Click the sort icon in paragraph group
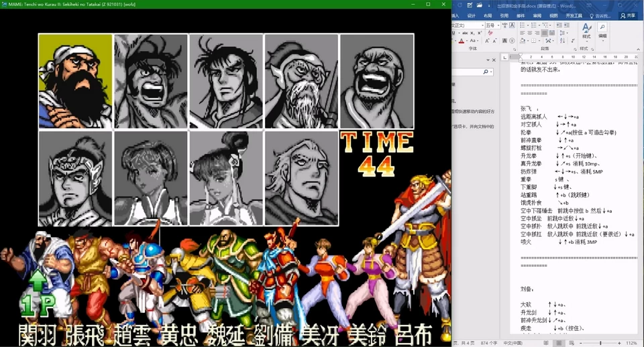The height and width of the screenshot is (347, 644). [562, 41]
